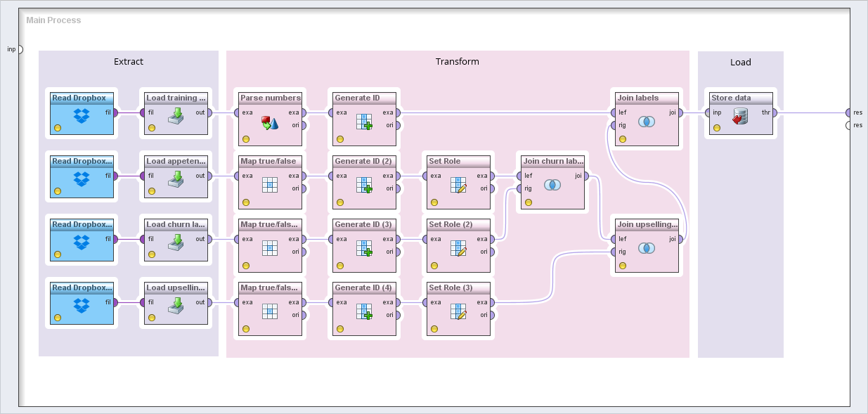Select the Set Role operator pencil icon

[458, 185]
